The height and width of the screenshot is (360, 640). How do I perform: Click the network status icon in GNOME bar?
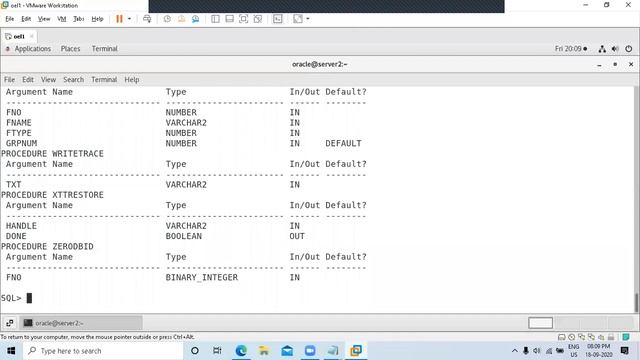point(602,49)
